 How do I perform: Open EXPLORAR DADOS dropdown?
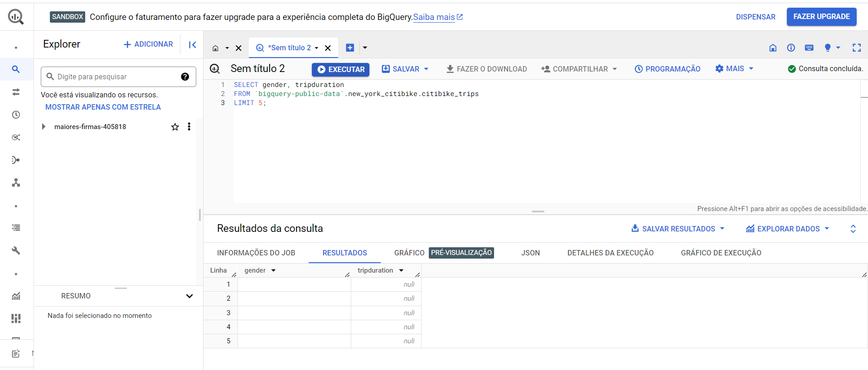(827, 229)
